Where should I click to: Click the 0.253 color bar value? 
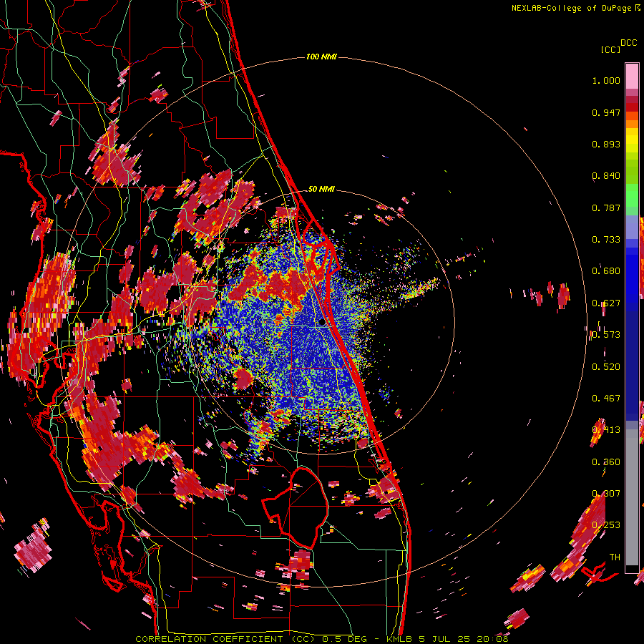tap(606, 525)
